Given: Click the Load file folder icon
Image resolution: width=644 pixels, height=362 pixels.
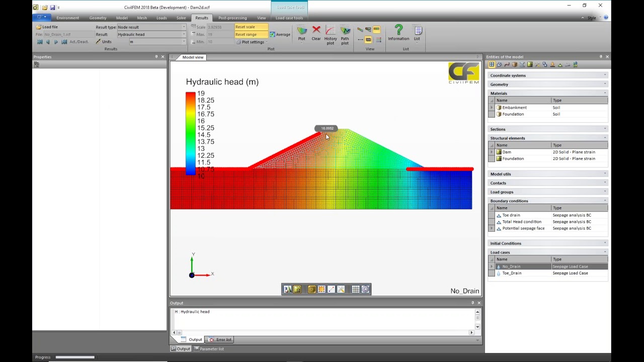Looking at the screenshot, I should coord(38,27).
